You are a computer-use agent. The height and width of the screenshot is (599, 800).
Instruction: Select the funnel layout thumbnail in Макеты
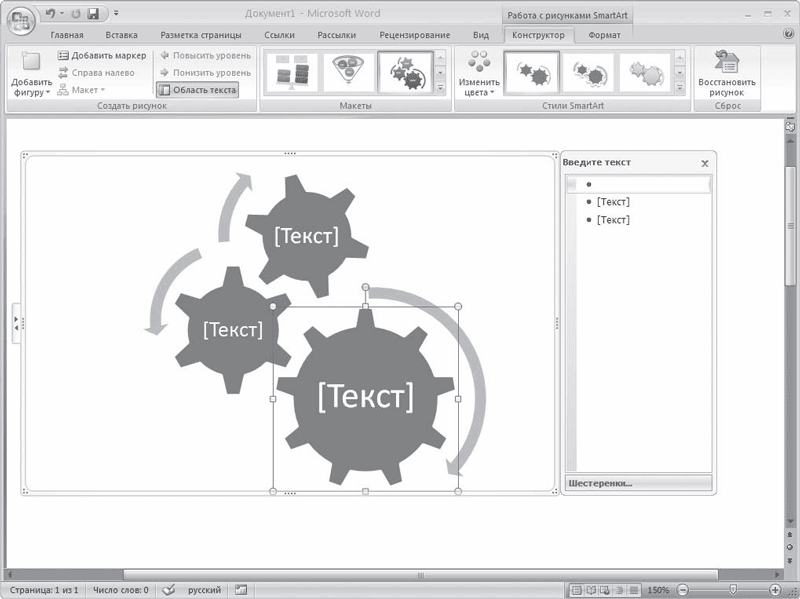coord(349,72)
